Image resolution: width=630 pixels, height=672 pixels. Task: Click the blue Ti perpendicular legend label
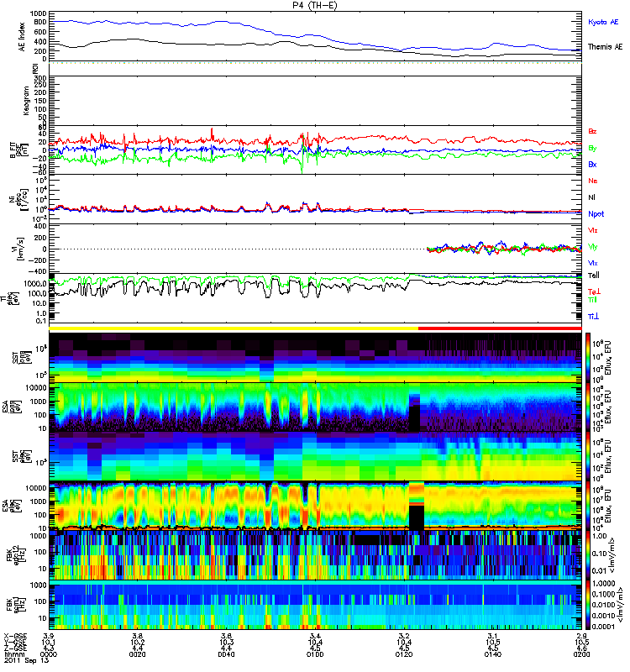tap(593, 316)
